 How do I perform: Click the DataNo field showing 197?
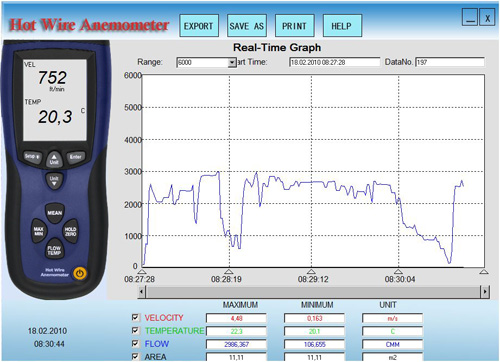[x=450, y=62]
